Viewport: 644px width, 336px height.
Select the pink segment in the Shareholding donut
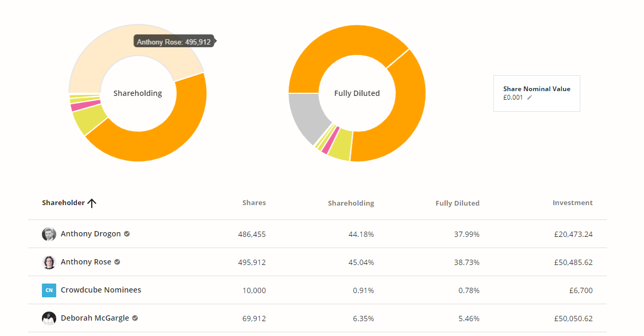pyautogui.click(x=78, y=106)
